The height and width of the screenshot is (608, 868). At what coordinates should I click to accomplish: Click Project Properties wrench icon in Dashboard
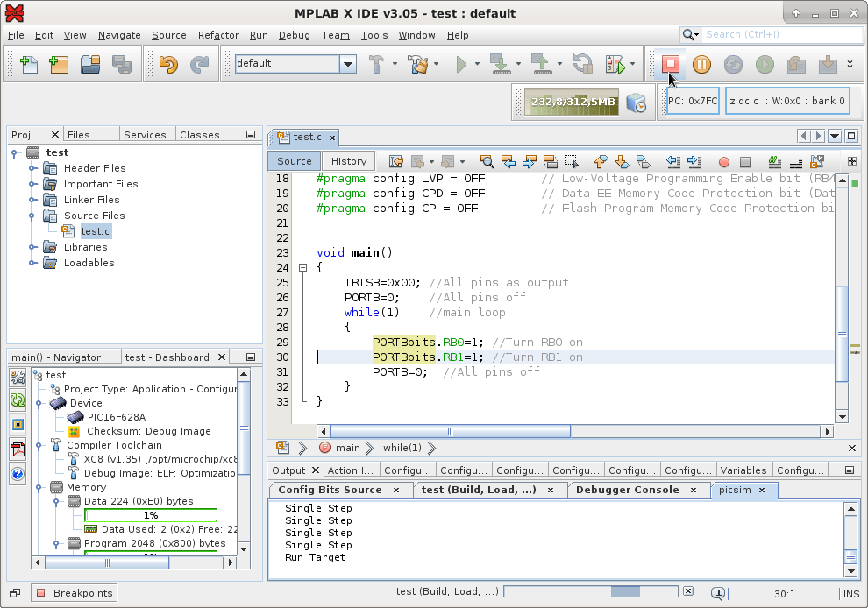pos(18,378)
